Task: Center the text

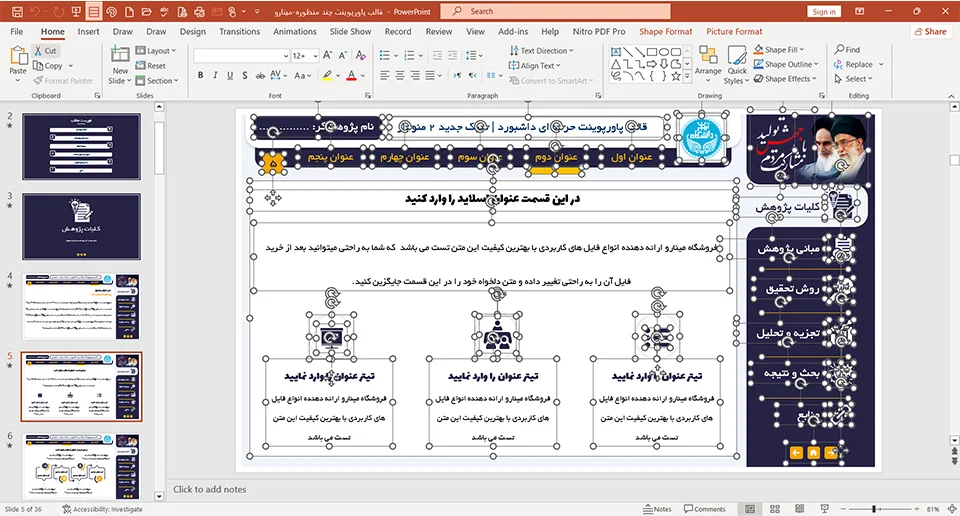Action: pos(400,75)
